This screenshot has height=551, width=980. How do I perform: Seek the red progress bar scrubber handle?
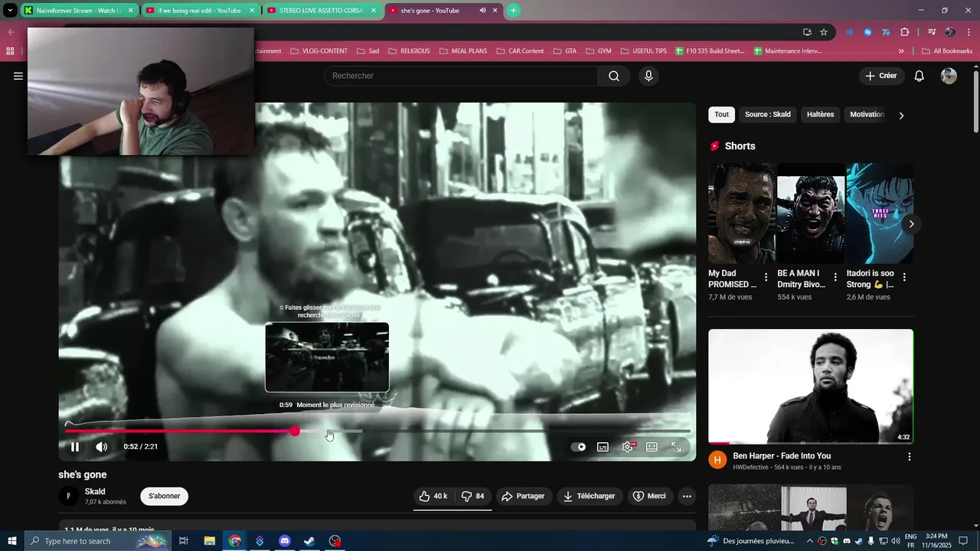[295, 432]
